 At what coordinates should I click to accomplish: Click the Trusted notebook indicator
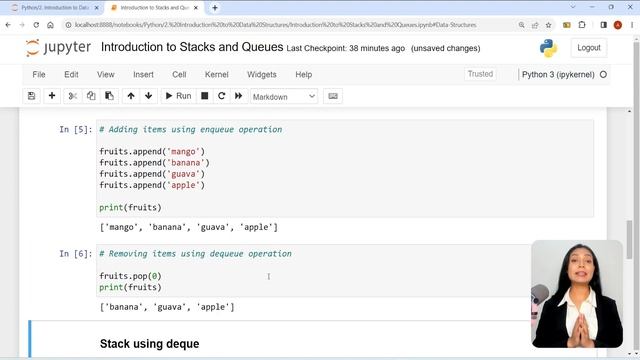pos(480,74)
